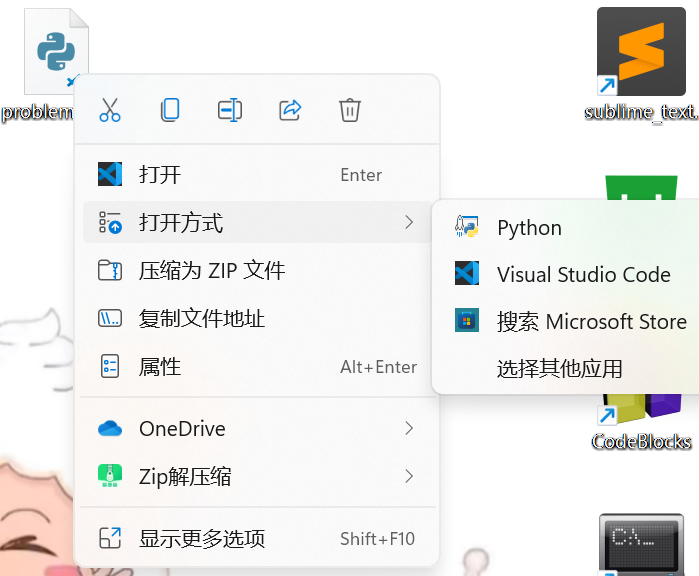Select 压缩为 ZIP 文件
Image resolution: width=699 pixels, height=576 pixels.
[x=257, y=271]
